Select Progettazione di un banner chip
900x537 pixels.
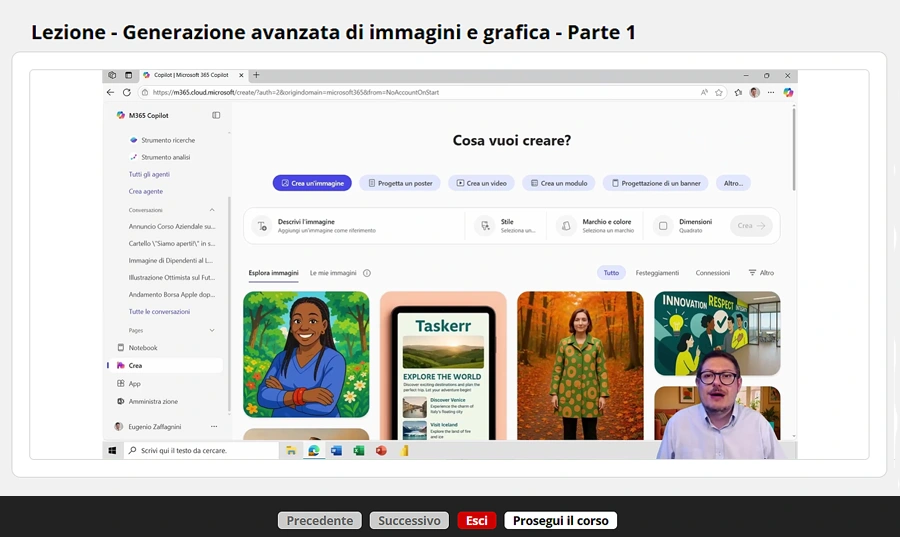pos(655,184)
